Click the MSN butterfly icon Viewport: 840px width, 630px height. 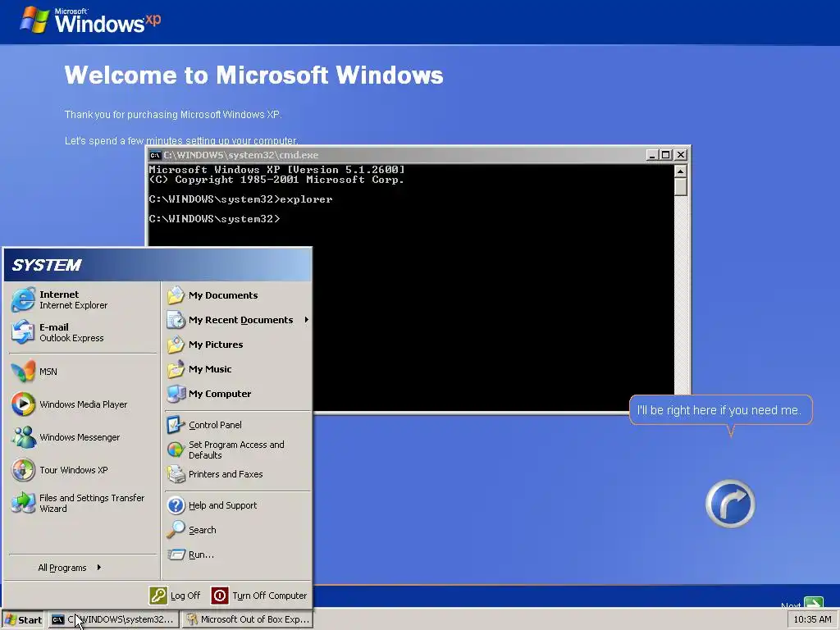(x=23, y=372)
